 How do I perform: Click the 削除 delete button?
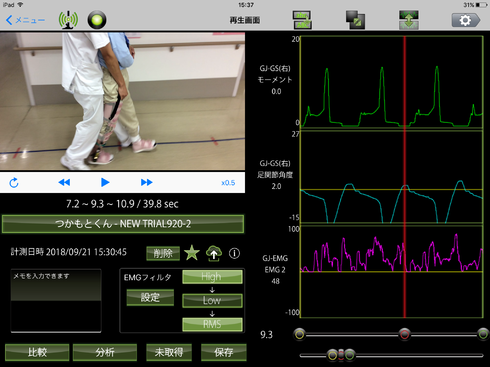coord(163,253)
